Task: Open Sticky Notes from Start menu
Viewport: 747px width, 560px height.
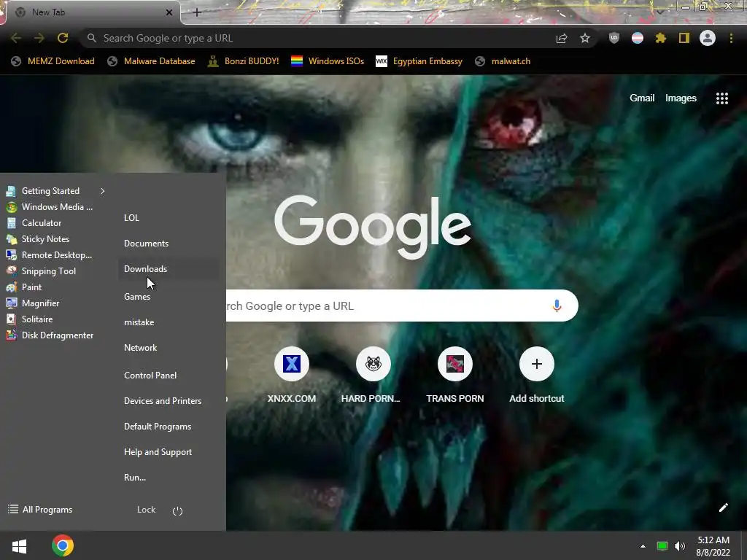Action: (38, 239)
